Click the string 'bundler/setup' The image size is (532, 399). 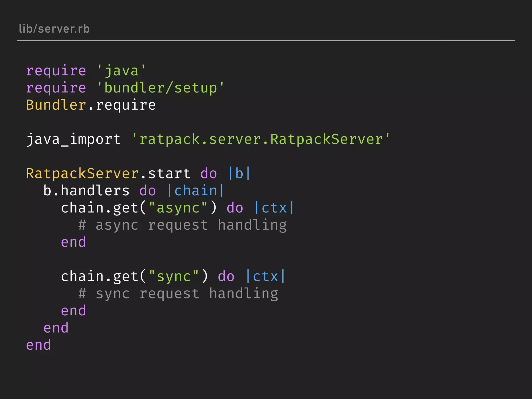point(161,88)
